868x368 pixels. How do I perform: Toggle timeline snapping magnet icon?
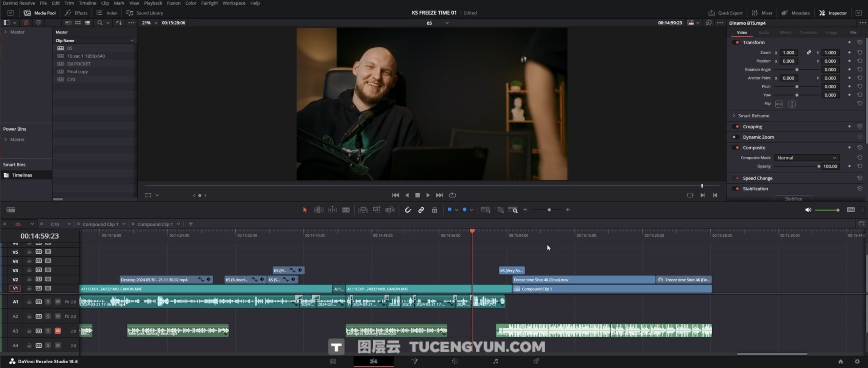coord(408,210)
